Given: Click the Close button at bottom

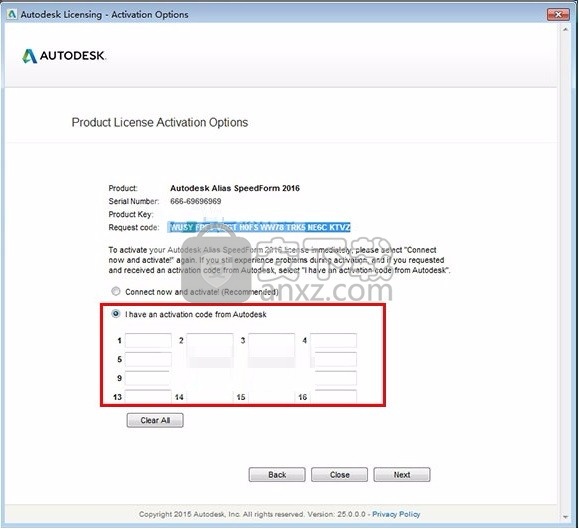Looking at the screenshot, I should [339, 475].
